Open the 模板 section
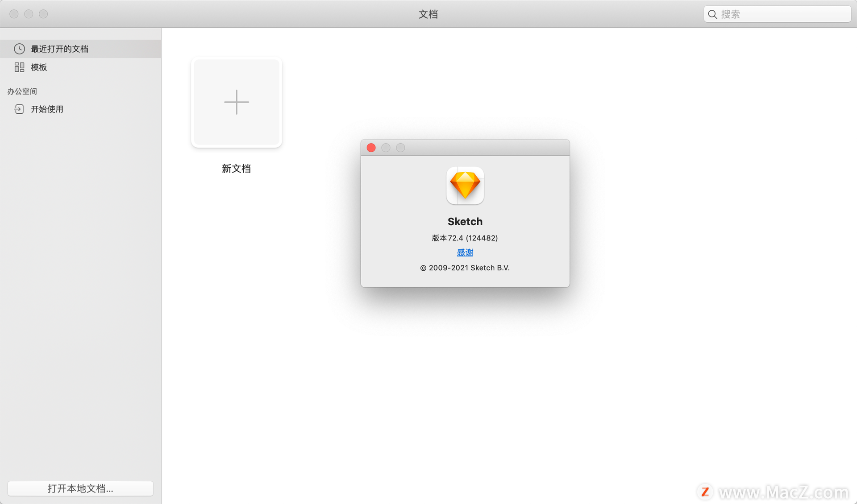 tap(80, 67)
